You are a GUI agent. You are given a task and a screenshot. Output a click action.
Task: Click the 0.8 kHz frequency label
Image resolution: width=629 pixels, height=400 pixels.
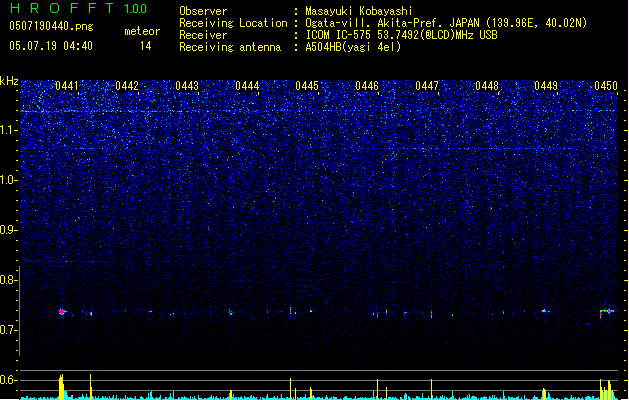coord(8,280)
